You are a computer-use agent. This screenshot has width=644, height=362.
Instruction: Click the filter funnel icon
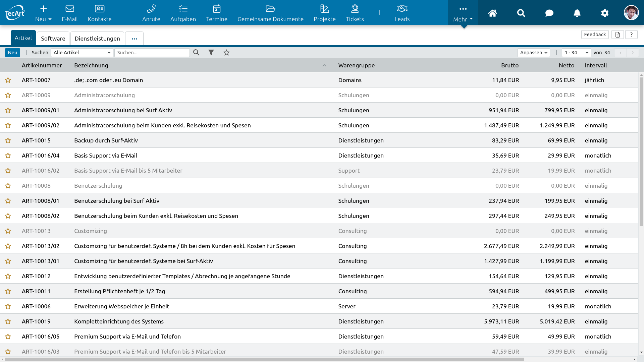(x=211, y=53)
